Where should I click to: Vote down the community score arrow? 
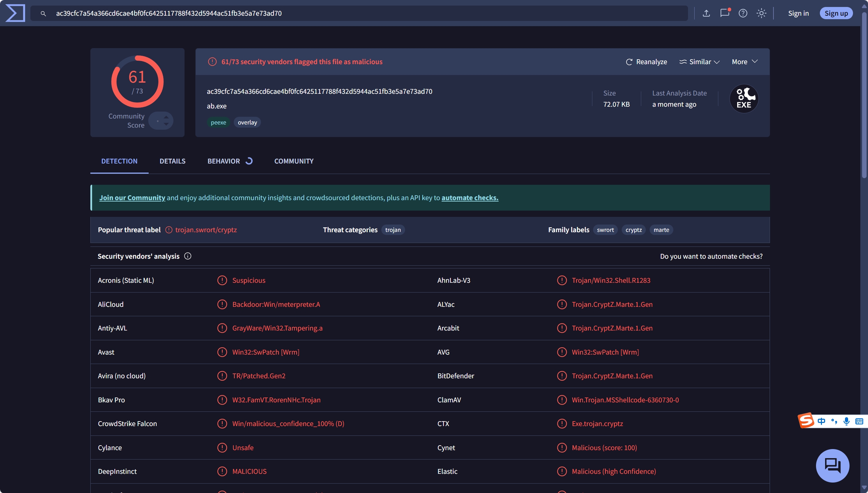point(166,124)
